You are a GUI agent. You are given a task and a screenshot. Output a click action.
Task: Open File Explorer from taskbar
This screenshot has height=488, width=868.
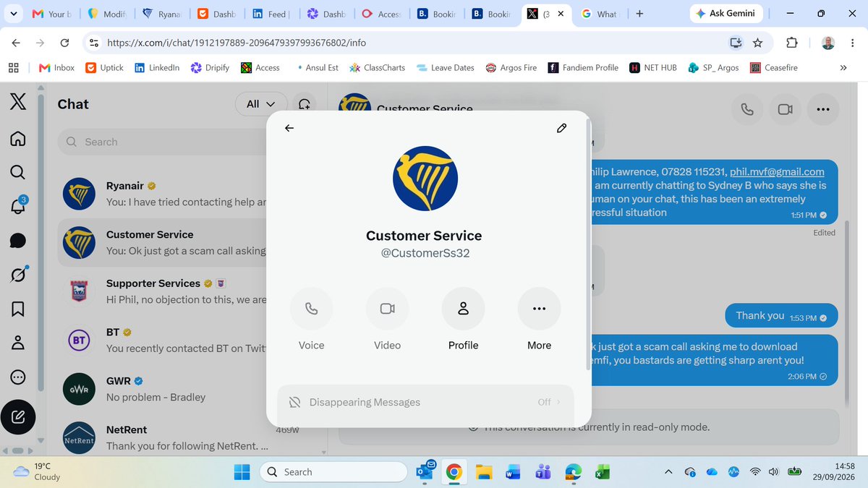click(x=484, y=471)
